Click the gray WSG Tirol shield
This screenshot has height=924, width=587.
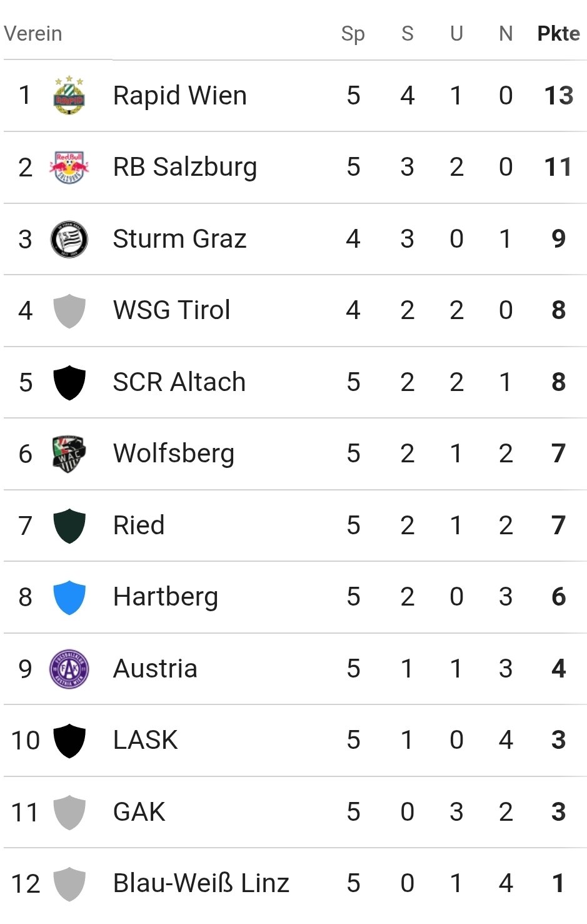(x=69, y=311)
